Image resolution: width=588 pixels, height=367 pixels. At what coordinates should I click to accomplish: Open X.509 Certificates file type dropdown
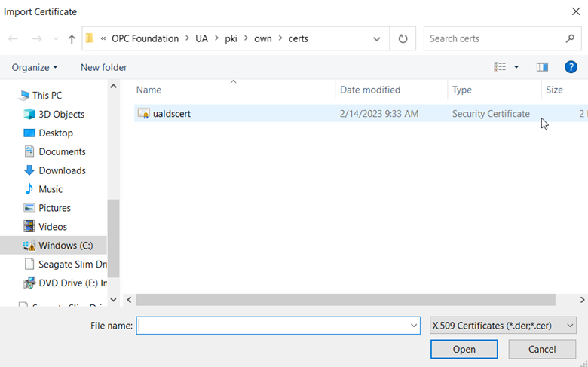(503, 326)
